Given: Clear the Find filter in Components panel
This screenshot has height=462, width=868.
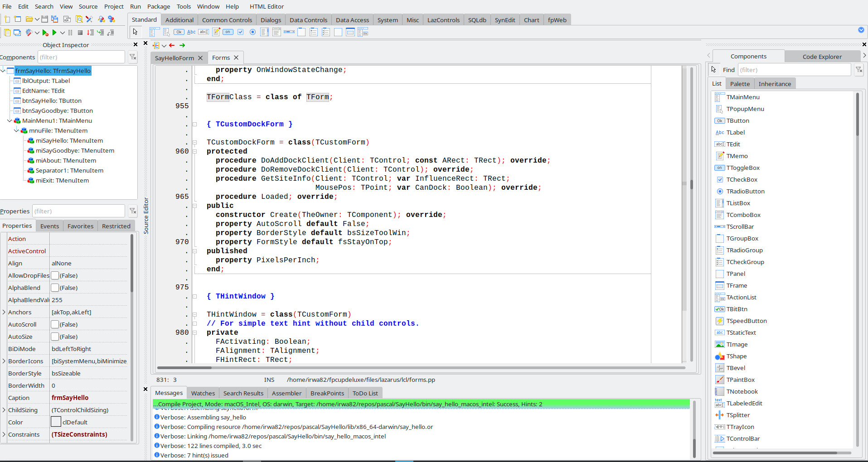Looking at the screenshot, I should click(859, 70).
